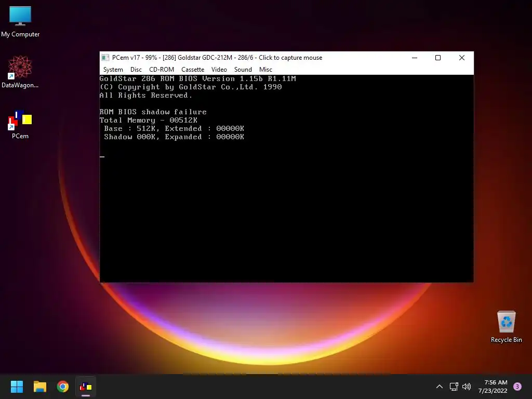Click the 'GoldStar 286 ROM BIOS Version' line
The width and height of the screenshot is (532, 399).
(198, 79)
